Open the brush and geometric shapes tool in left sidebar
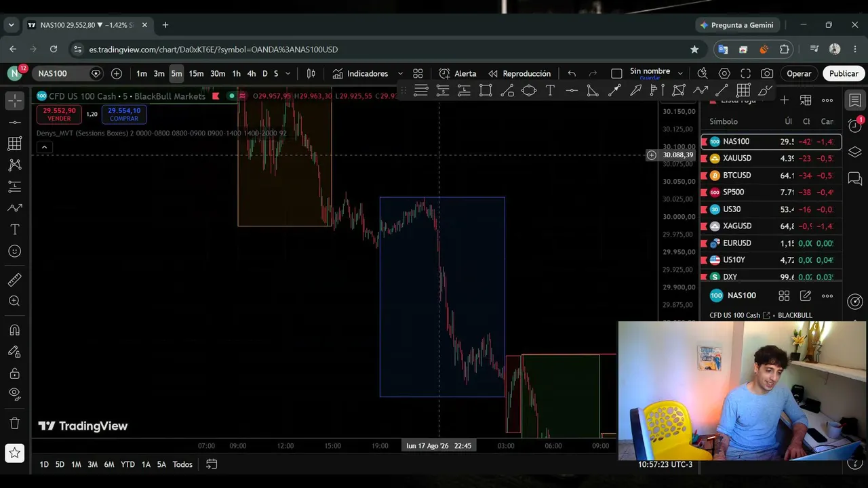 tap(14, 208)
